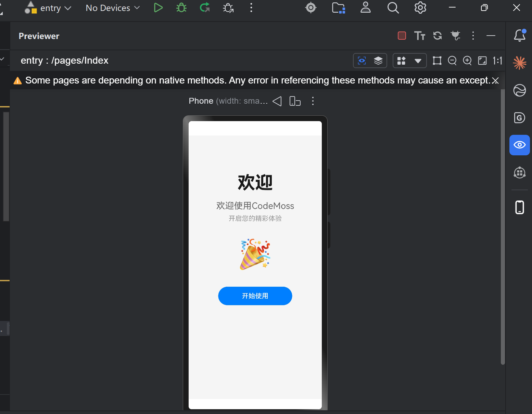Open the No Devices selector dropdown
Screen dimensions: 532x414
[113, 8]
